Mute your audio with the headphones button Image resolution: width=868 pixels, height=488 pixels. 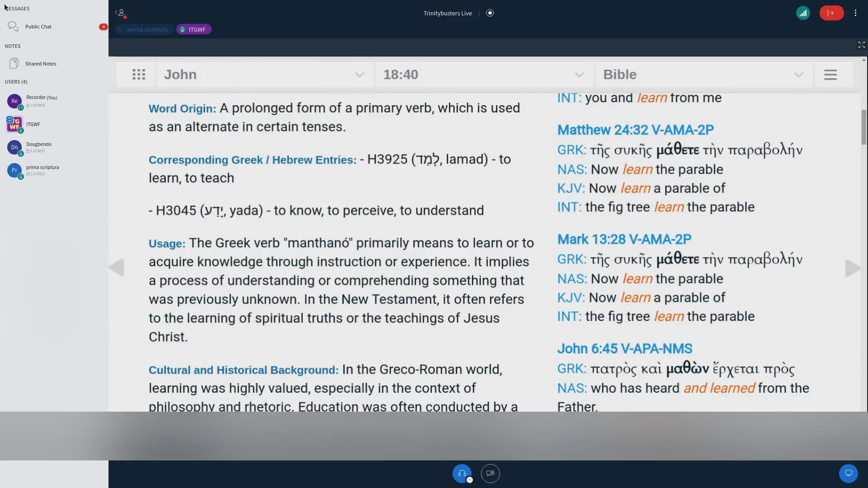point(462,473)
